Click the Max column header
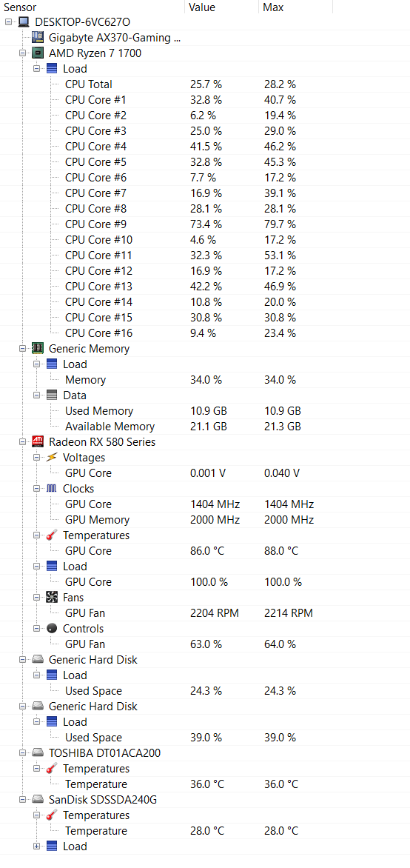Screen dimensions: 410x868 coord(295,7)
